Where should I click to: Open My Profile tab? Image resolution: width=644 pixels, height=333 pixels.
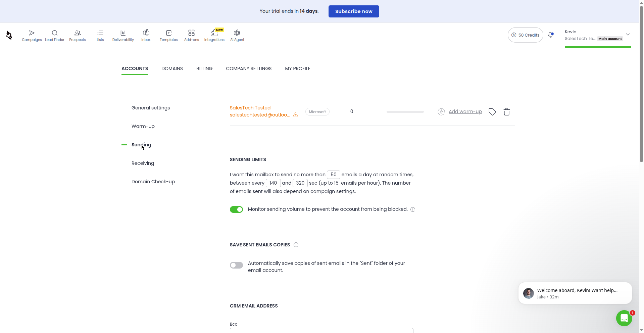[x=298, y=68]
